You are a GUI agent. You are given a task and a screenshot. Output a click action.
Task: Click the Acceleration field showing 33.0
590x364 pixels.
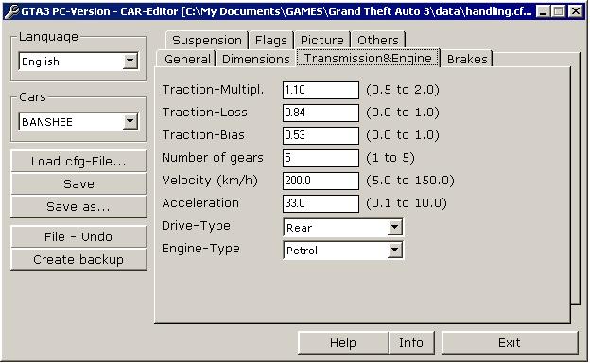[x=321, y=203]
